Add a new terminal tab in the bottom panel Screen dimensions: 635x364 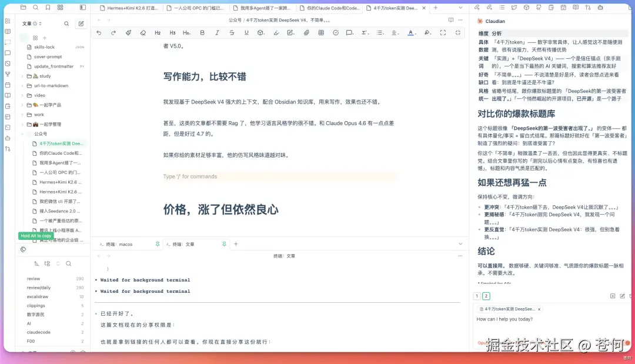[x=236, y=244]
